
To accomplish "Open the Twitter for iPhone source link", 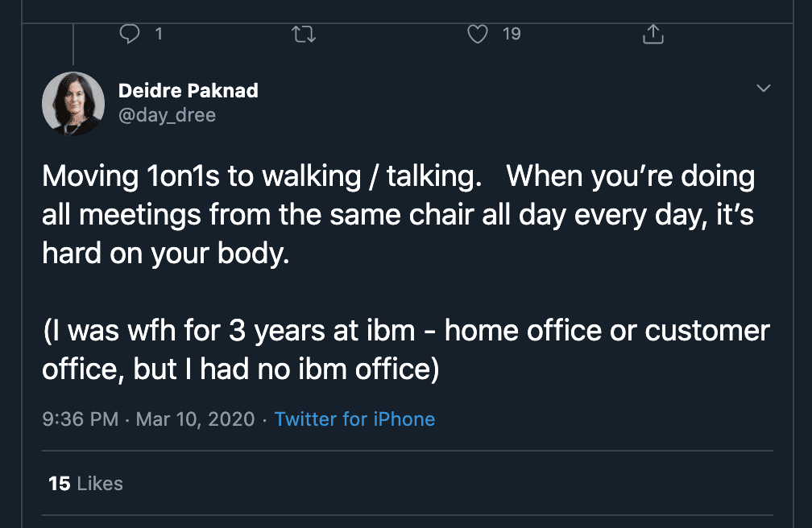I will [354, 419].
